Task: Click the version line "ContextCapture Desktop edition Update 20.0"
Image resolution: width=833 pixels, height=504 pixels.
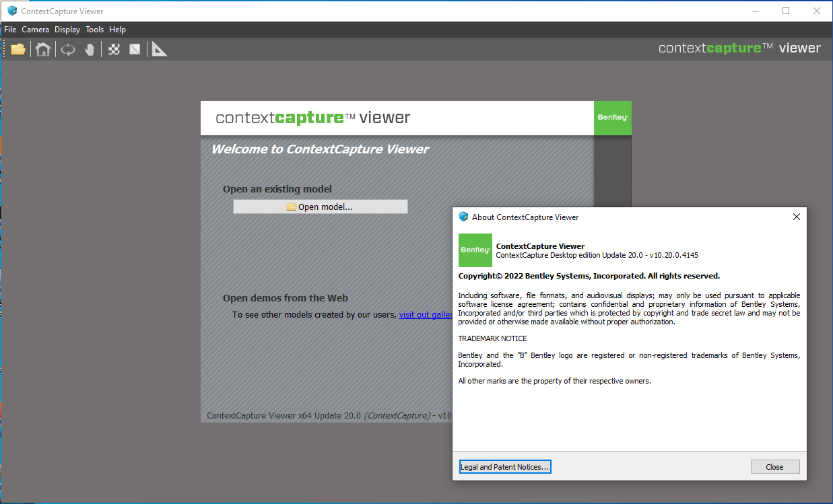Action: coord(597,255)
